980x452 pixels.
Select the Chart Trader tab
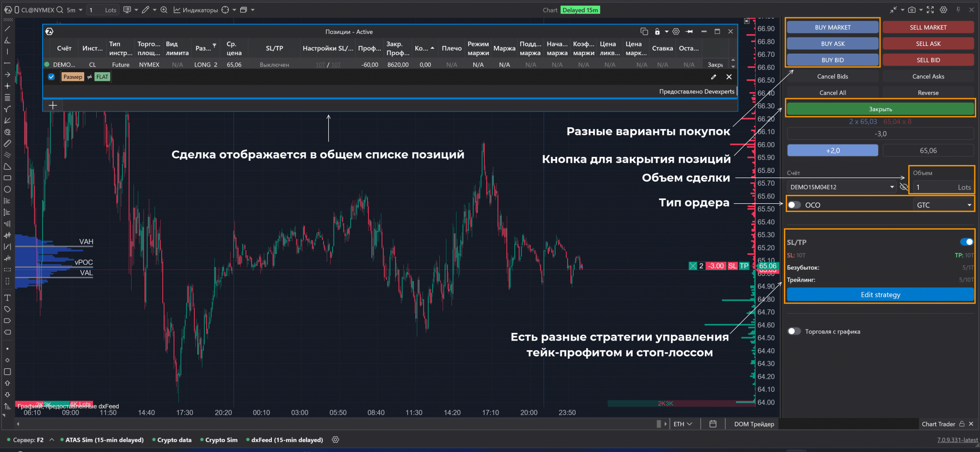click(938, 424)
